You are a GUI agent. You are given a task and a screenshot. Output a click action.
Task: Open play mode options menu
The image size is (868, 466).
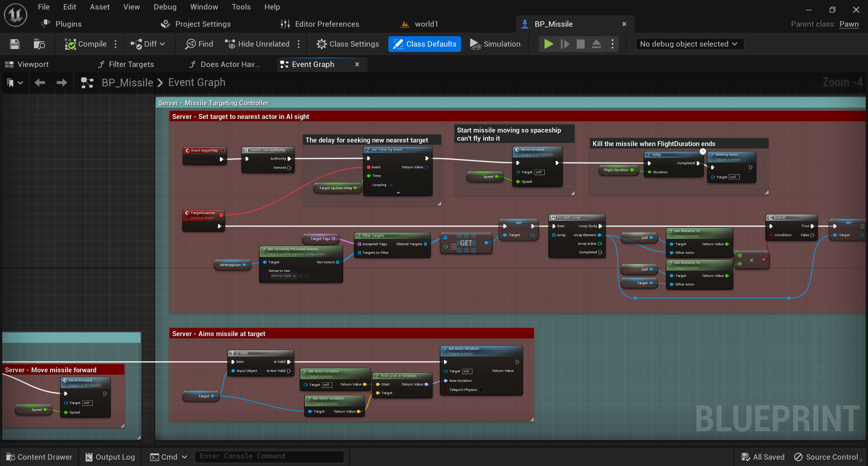(613, 44)
